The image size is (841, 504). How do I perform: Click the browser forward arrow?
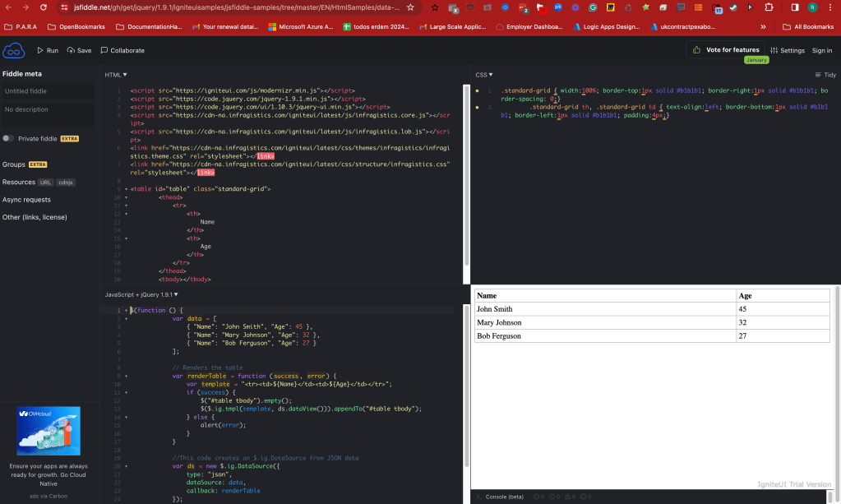pyautogui.click(x=25, y=7)
